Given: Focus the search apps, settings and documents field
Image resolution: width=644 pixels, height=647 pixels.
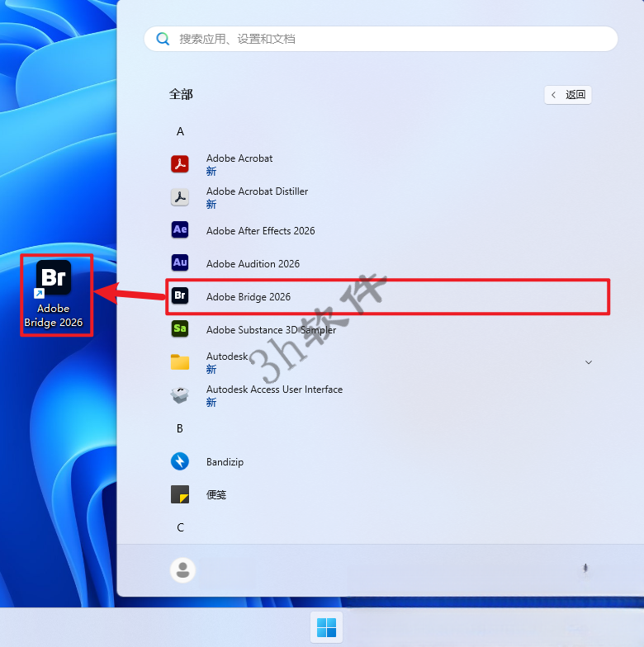Looking at the screenshot, I should (x=381, y=39).
